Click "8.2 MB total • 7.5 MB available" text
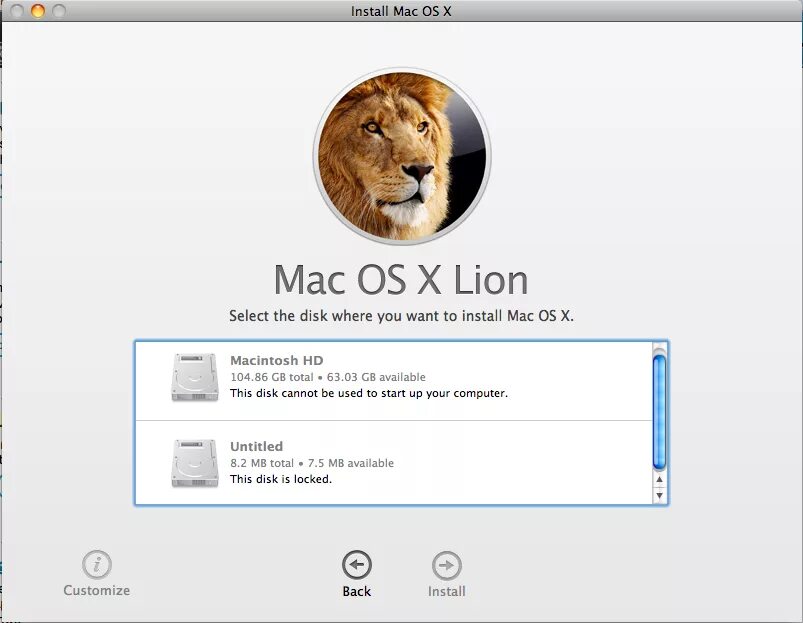 pyautogui.click(x=312, y=463)
